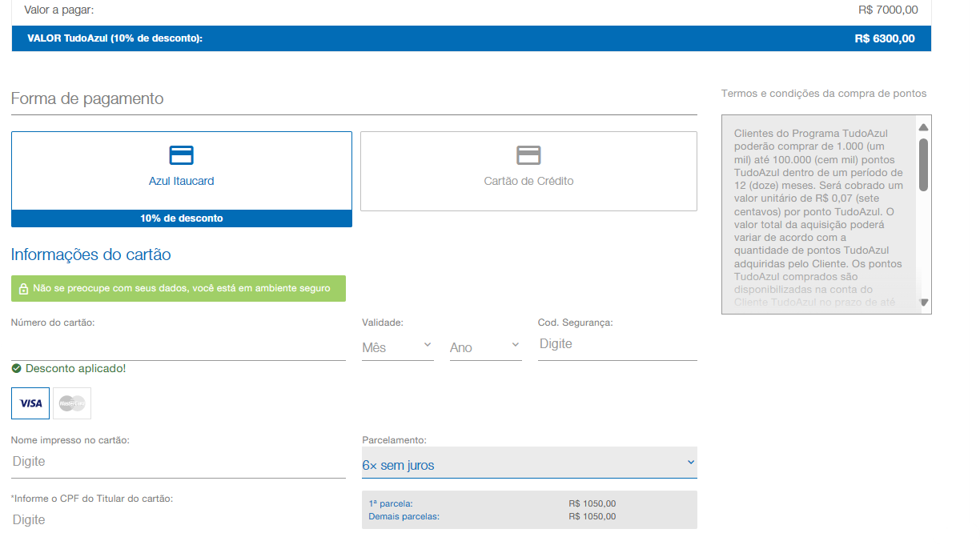The height and width of the screenshot is (545, 980).
Task: Focus the CPF do Titular field
Action: pos(179,520)
